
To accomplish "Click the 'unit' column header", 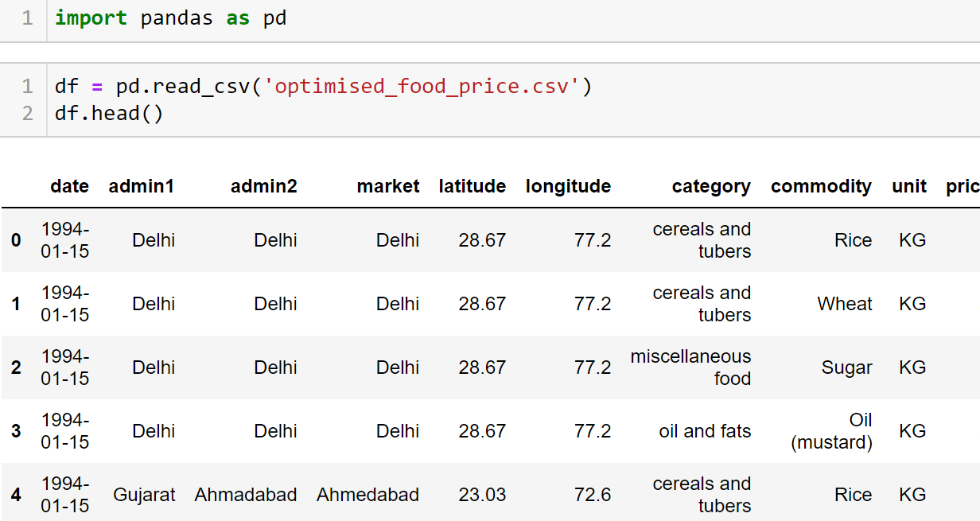I will (x=908, y=186).
